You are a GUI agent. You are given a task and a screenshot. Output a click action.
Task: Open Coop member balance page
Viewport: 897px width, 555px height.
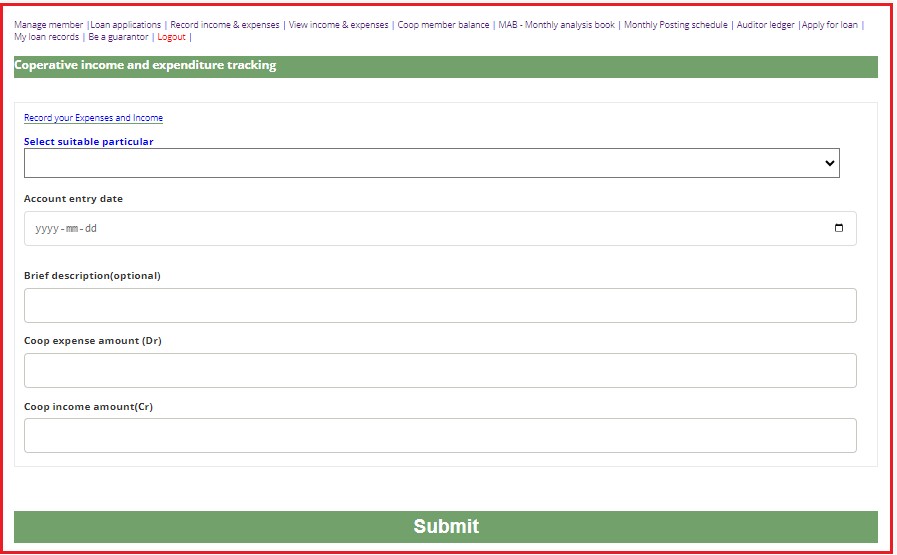443,25
